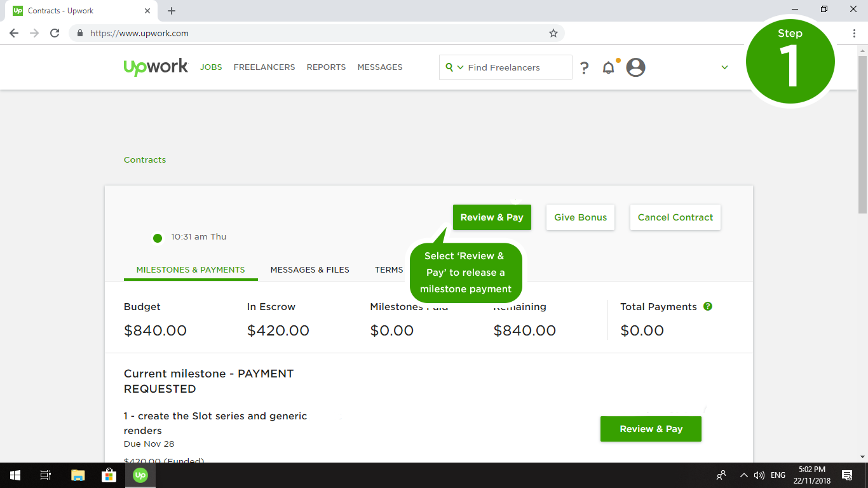Bookmark page with the star icon
This screenshot has height=488, width=868.
pos(553,33)
